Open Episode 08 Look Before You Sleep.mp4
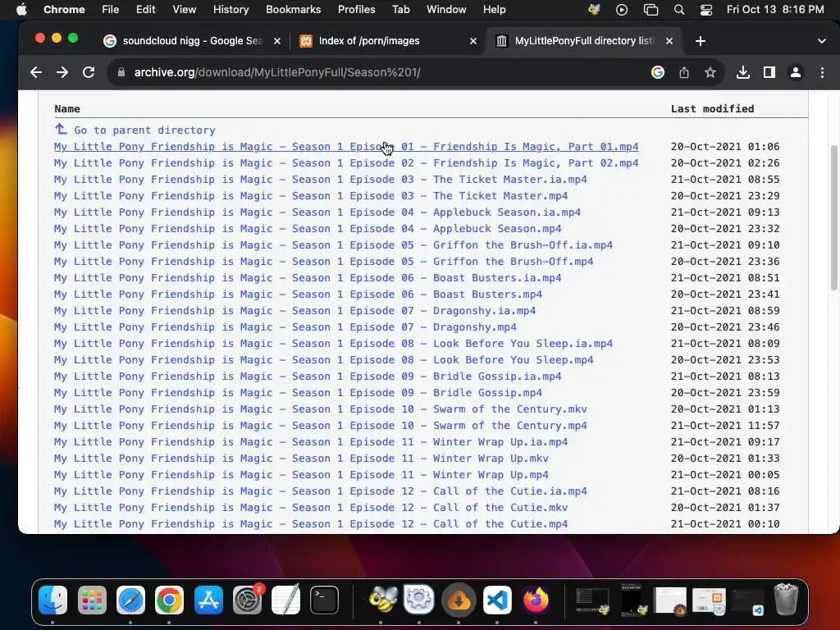 point(323,360)
